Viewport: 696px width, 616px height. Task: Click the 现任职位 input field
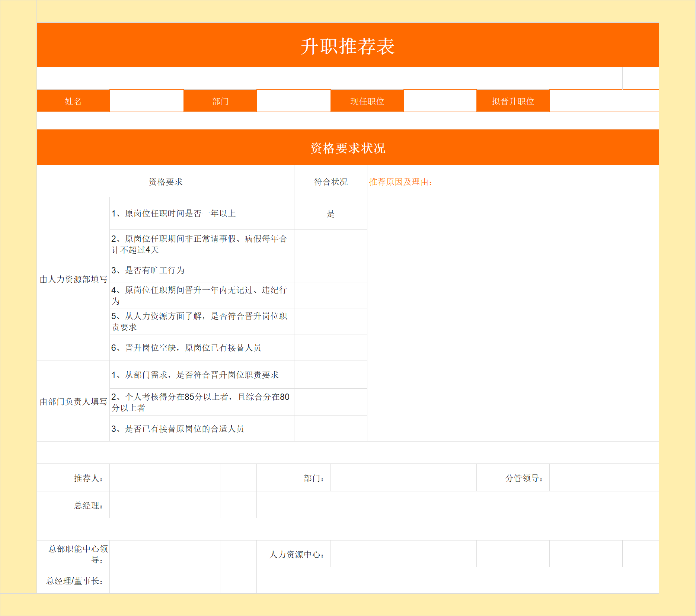click(x=439, y=100)
